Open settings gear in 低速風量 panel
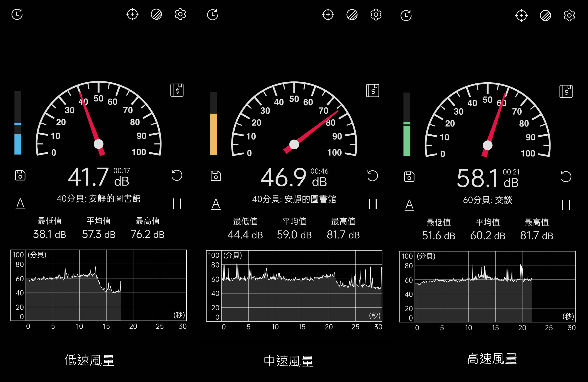The width and height of the screenshot is (588, 382). click(x=180, y=14)
